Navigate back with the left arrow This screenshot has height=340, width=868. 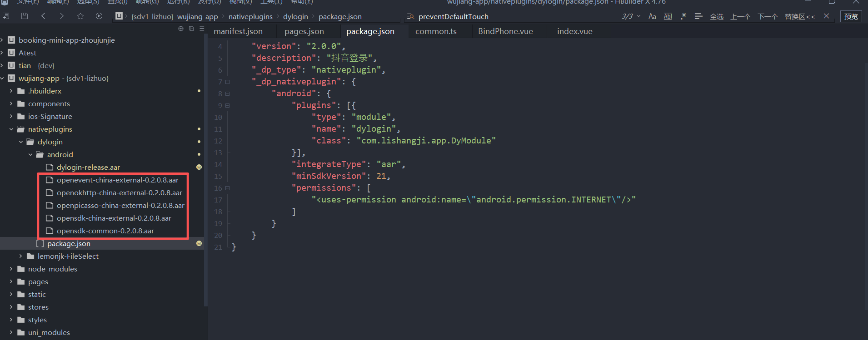coord(43,16)
